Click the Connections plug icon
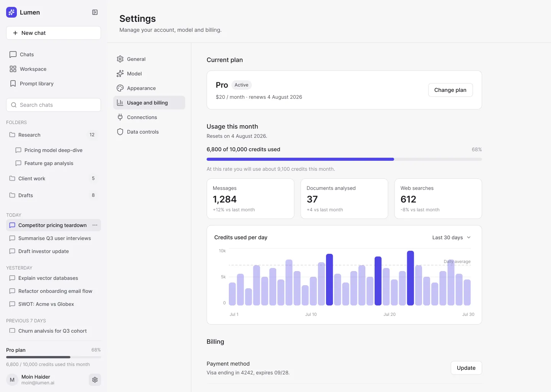551x392 pixels. (x=120, y=117)
